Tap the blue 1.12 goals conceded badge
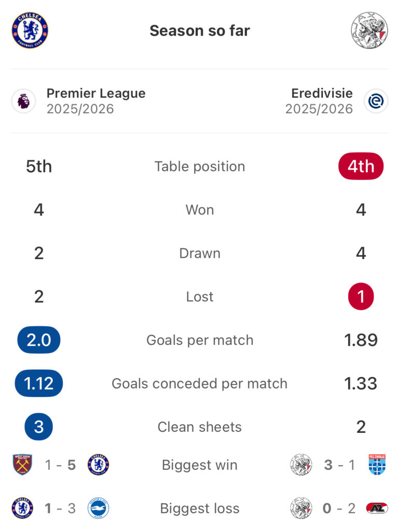Image resolution: width=397 pixels, height=532 pixels. click(38, 383)
